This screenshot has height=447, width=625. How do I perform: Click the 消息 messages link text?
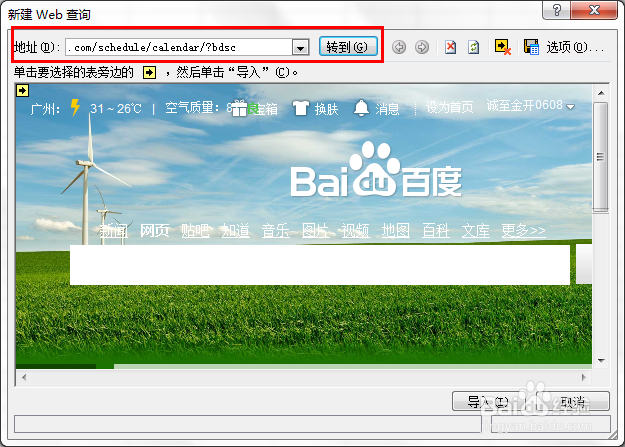click(387, 108)
